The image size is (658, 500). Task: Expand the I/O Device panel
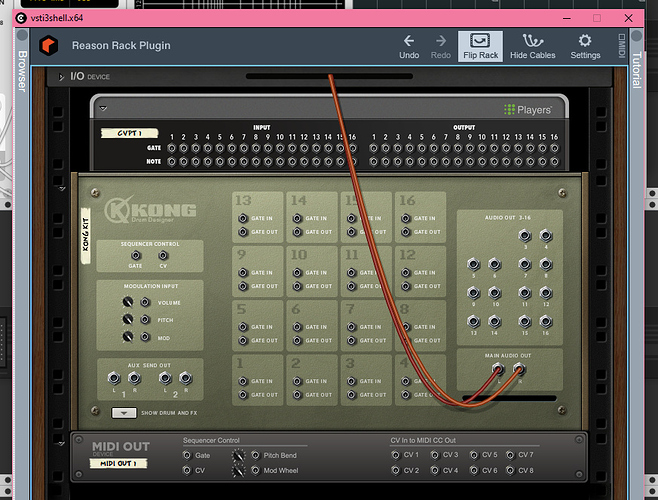(61, 77)
